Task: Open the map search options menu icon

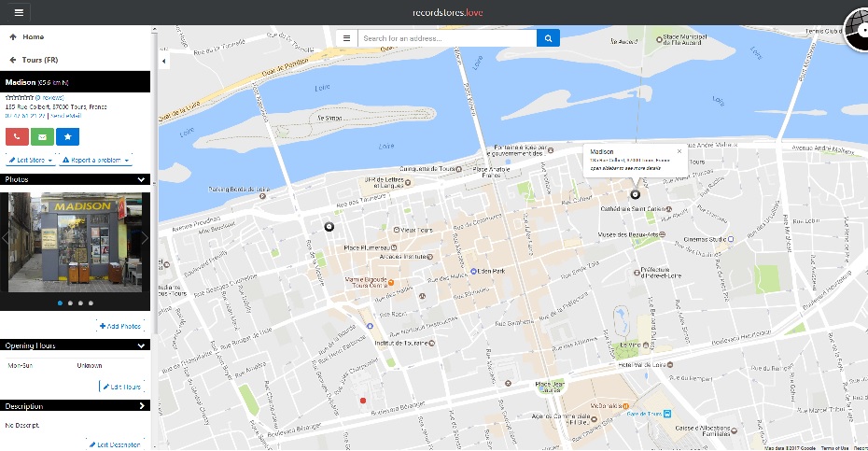Action: pyautogui.click(x=346, y=38)
